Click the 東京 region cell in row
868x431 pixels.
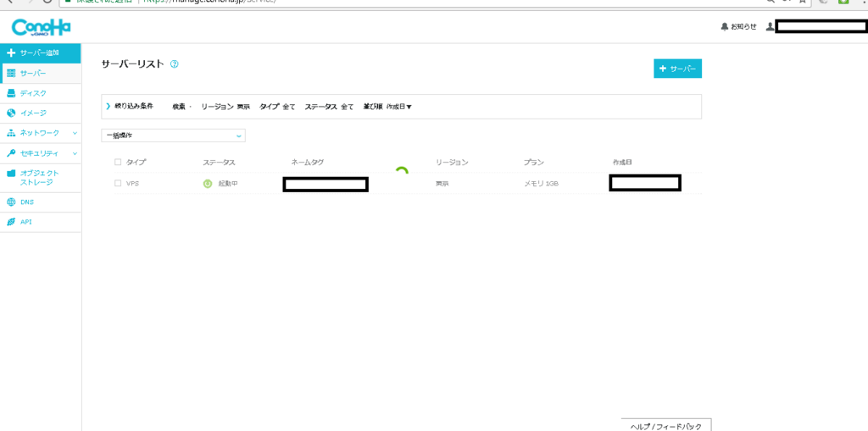point(442,184)
